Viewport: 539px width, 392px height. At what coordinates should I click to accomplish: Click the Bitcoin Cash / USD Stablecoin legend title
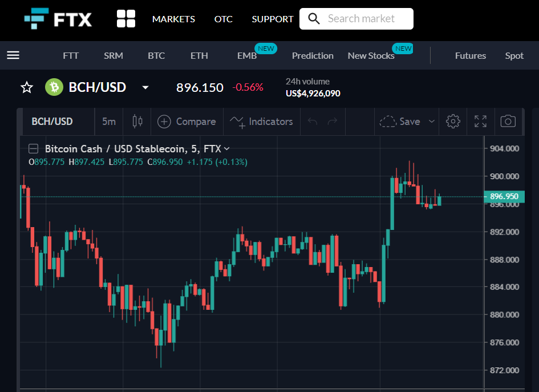[x=133, y=149]
